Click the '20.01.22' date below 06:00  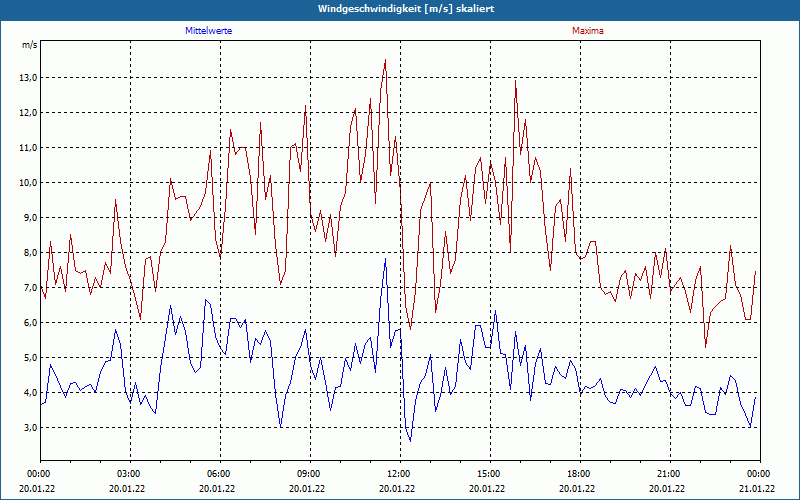point(217,489)
